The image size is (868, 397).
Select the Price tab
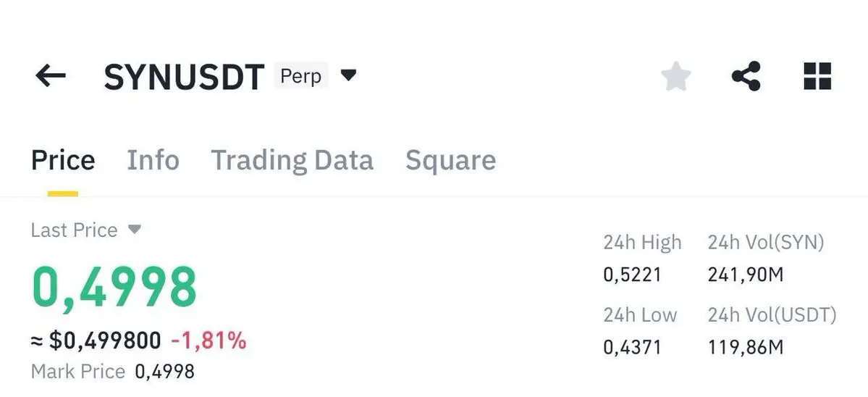63,160
